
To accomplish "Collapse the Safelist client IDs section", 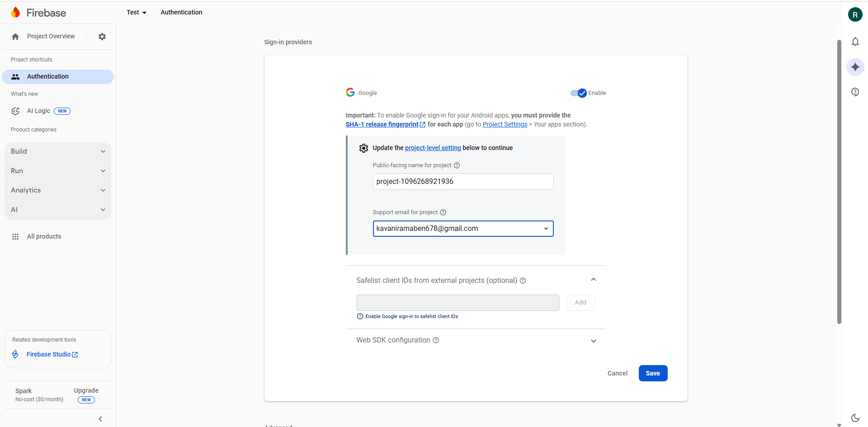I will 594,280.
